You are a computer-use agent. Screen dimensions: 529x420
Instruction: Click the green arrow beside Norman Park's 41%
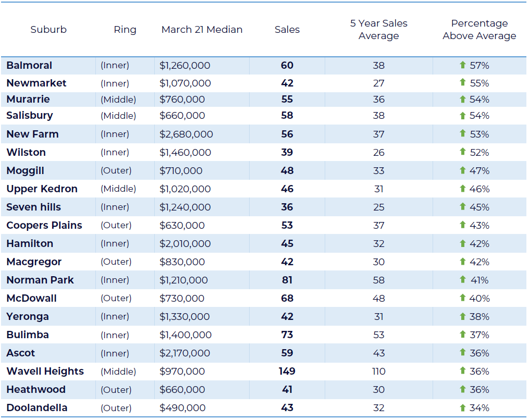point(462,279)
